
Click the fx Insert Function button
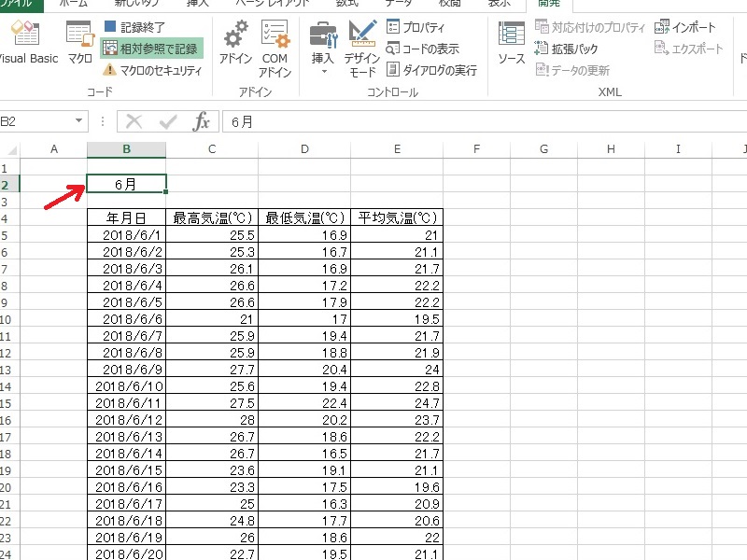pyautogui.click(x=201, y=121)
